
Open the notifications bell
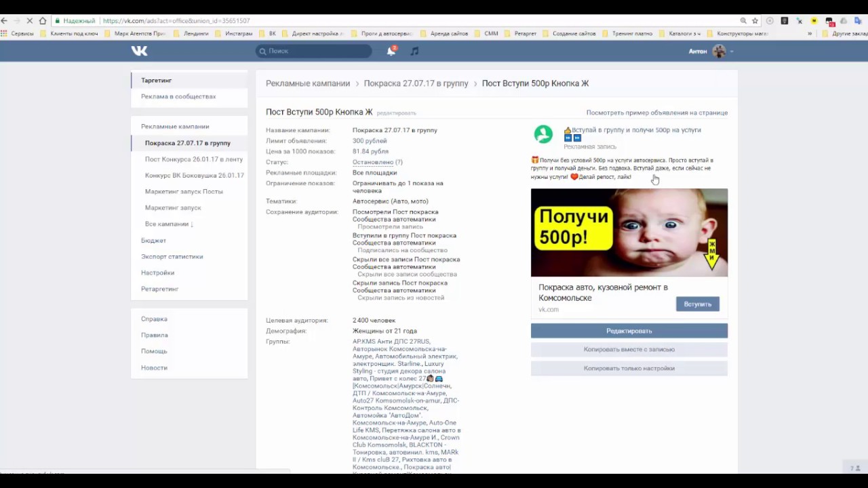pos(391,51)
